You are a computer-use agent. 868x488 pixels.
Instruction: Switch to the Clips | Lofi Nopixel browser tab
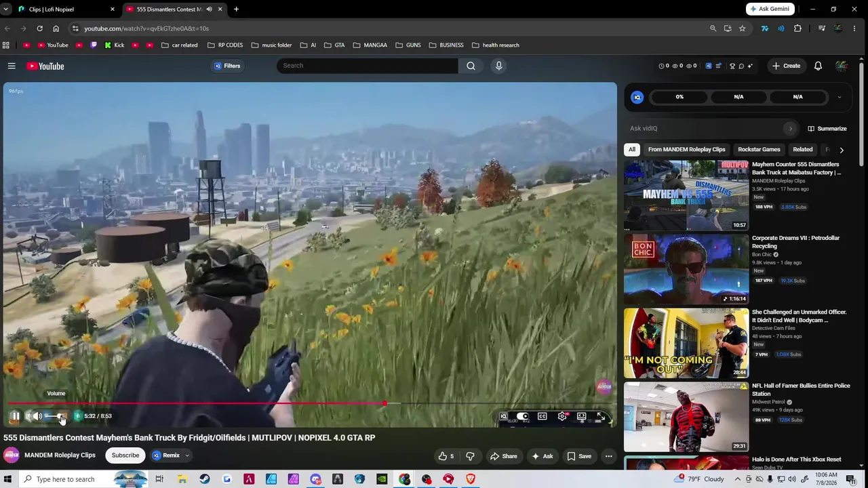[x=64, y=9]
